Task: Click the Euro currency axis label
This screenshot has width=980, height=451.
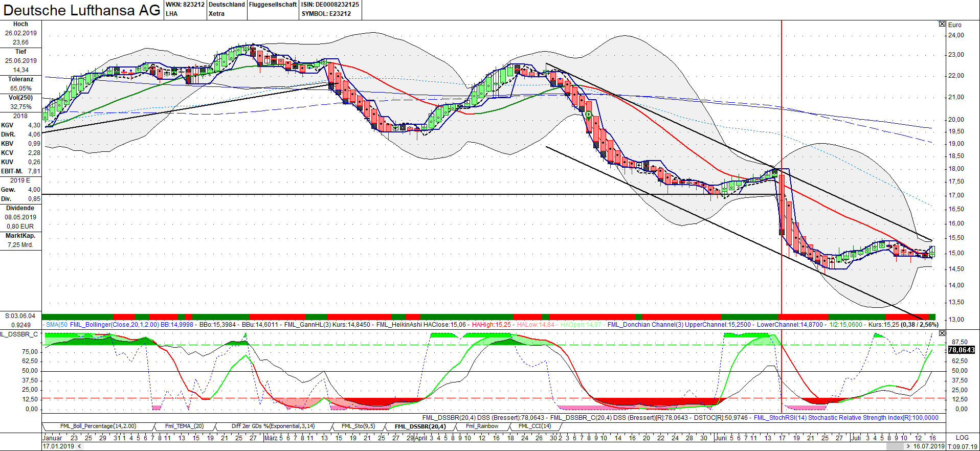Action: point(954,25)
